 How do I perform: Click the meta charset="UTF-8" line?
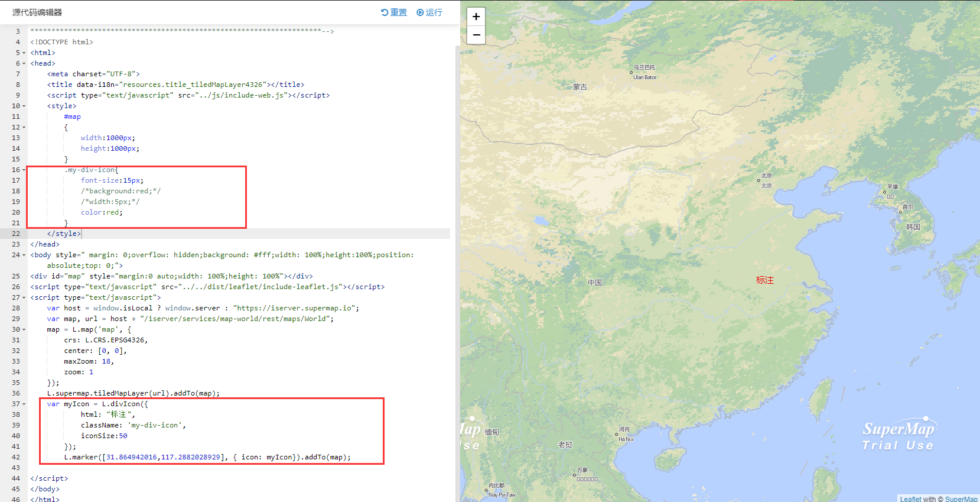93,74
